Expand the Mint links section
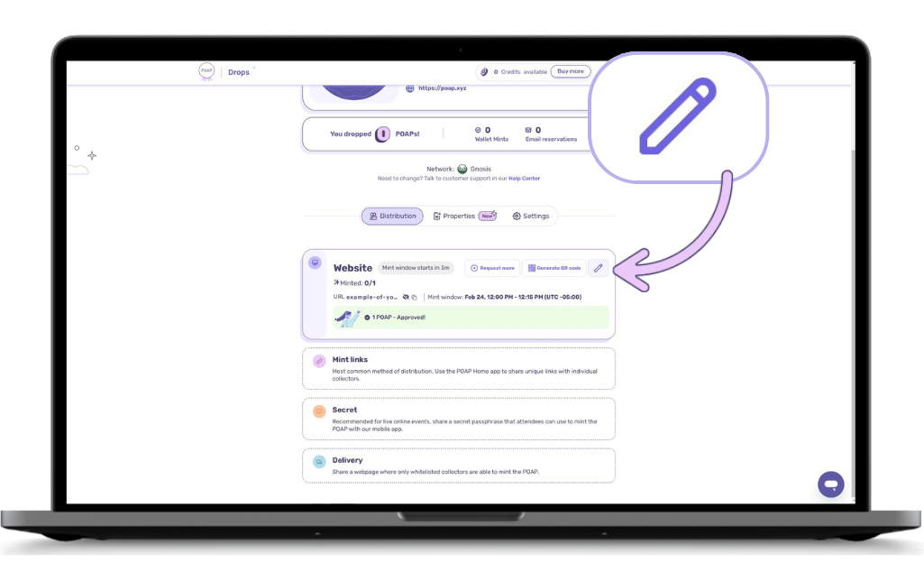 pyautogui.click(x=458, y=367)
